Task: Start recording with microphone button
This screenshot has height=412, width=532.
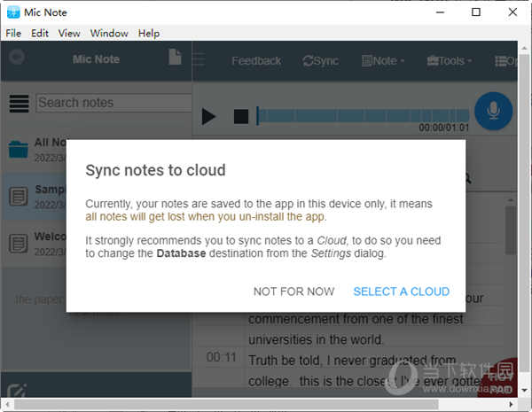Action: [x=493, y=111]
